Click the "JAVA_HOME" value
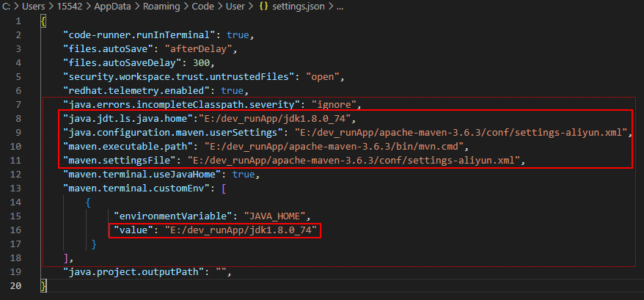Viewport: 644px width, 300px height. tap(274, 216)
